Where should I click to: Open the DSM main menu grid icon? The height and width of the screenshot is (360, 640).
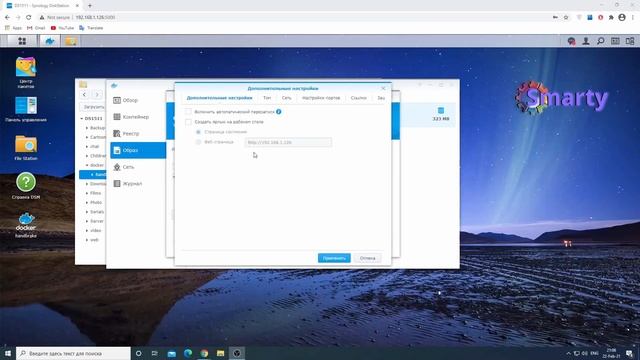coord(22,41)
